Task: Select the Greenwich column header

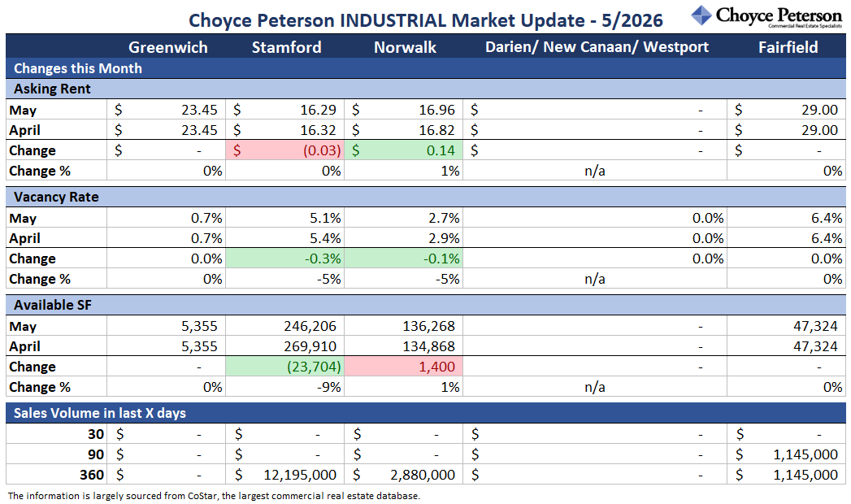Action: tap(167, 47)
